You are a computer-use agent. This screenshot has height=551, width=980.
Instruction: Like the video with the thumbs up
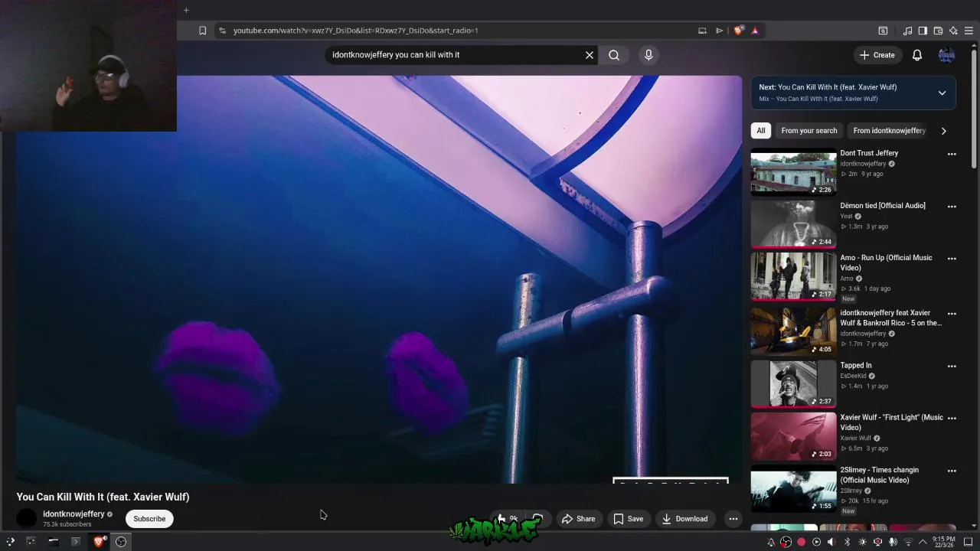point(507,519)
